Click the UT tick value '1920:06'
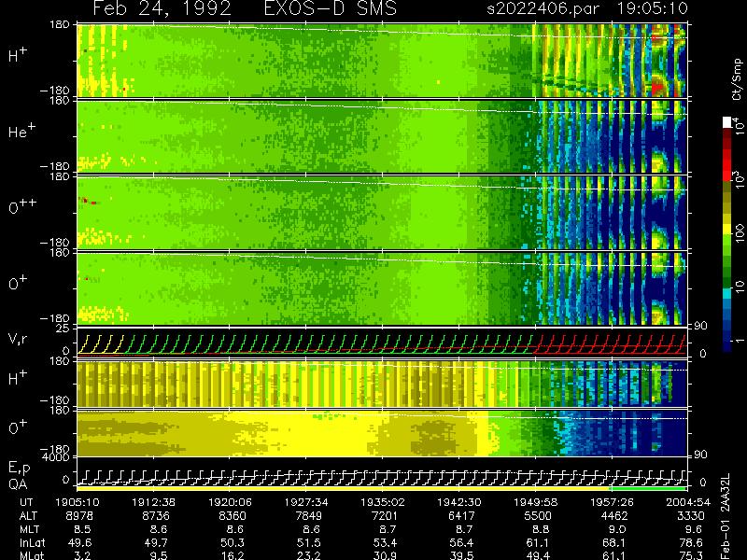Viewport: 747px width, 560px height. (231, 502)
